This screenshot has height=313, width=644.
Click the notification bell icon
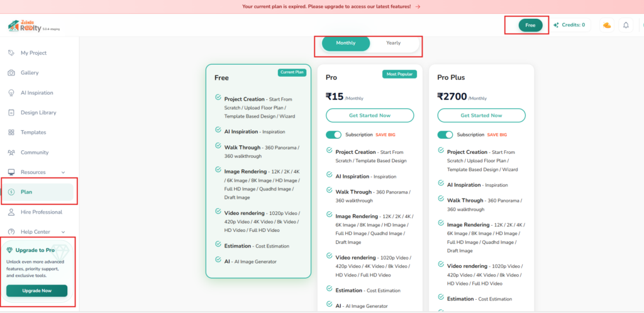point(626,25)
